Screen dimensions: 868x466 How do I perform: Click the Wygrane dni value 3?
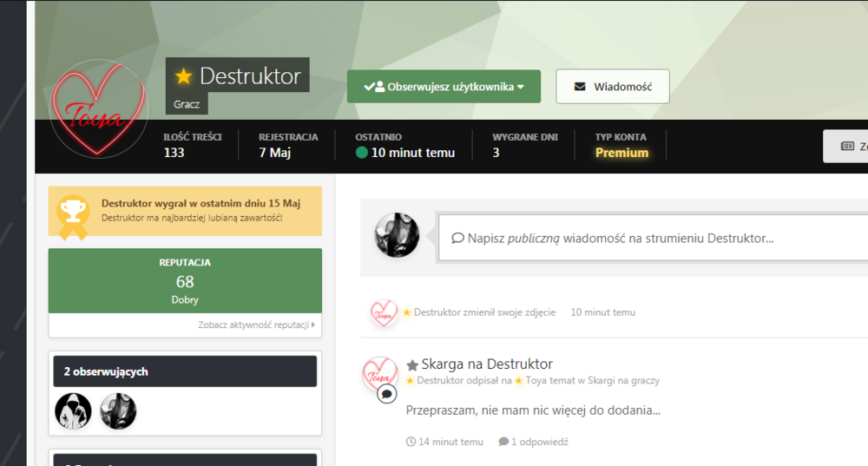pos(496,153)
